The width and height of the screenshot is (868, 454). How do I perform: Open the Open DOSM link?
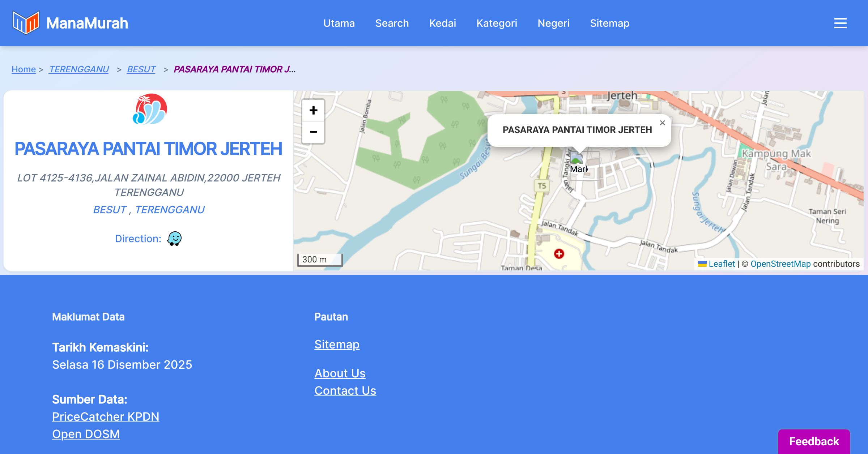(86, 434)
